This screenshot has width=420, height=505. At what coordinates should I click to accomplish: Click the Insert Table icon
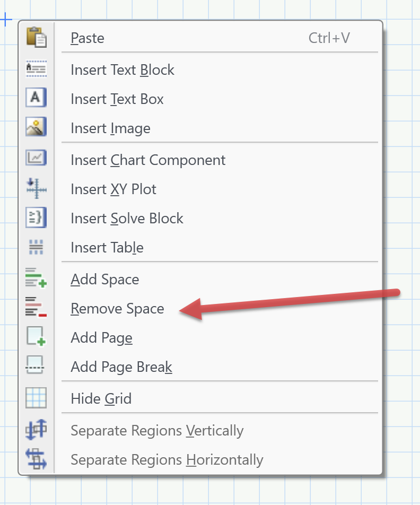pos(36,247)
